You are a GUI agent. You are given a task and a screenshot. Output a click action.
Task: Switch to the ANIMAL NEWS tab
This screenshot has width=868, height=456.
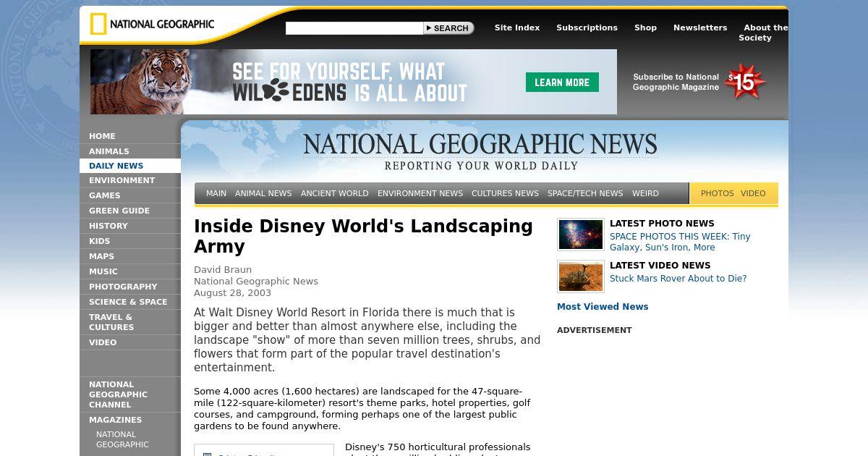263,193
